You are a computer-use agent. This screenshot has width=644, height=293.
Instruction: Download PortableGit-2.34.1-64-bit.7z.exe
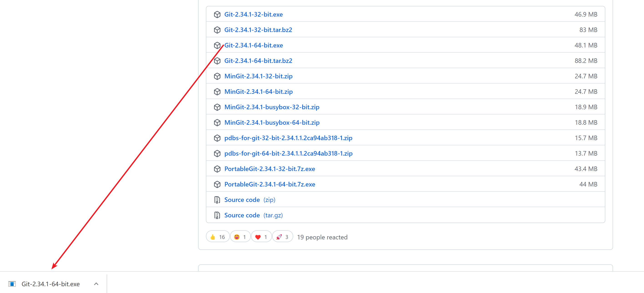coord(270,184)
